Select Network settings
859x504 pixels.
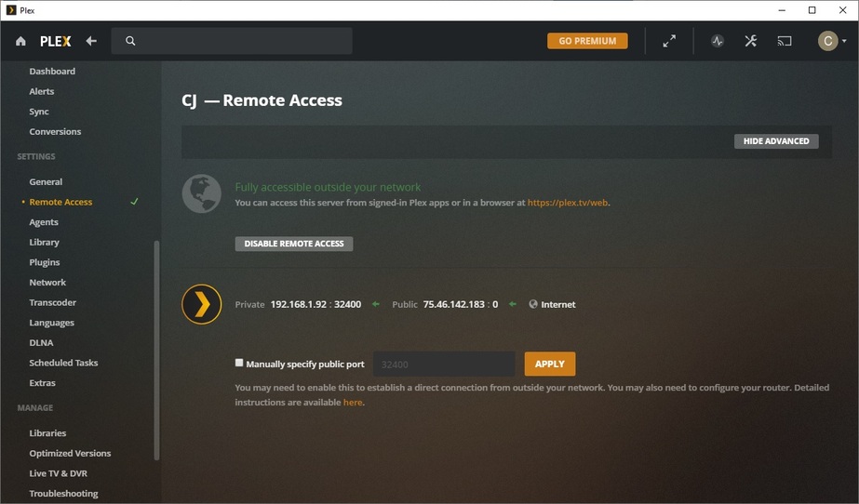pos(47,283)
